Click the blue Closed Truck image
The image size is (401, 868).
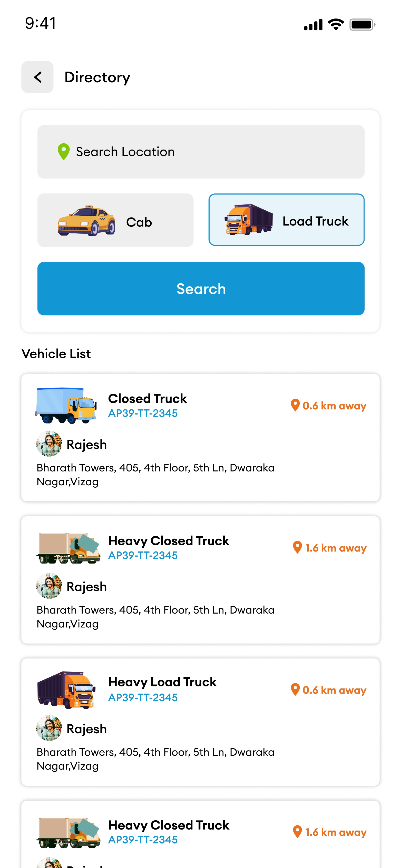pos(66,405)
